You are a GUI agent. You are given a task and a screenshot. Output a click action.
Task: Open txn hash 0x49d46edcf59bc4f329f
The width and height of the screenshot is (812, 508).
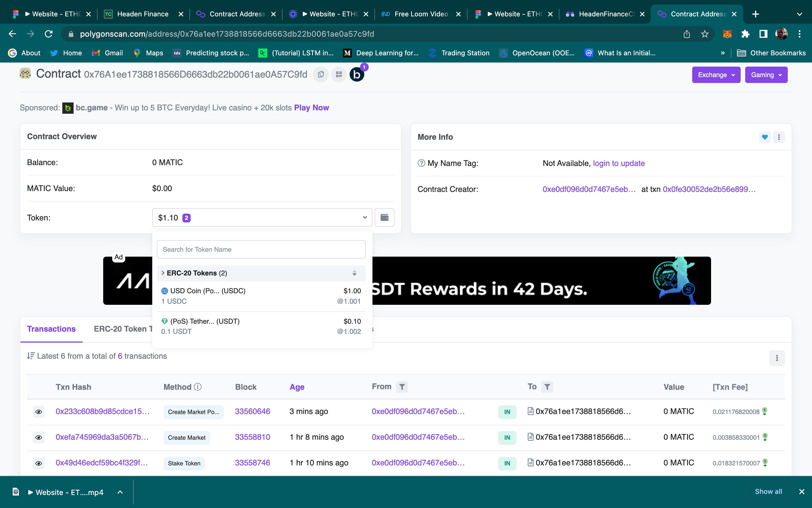tap(102, 463)
